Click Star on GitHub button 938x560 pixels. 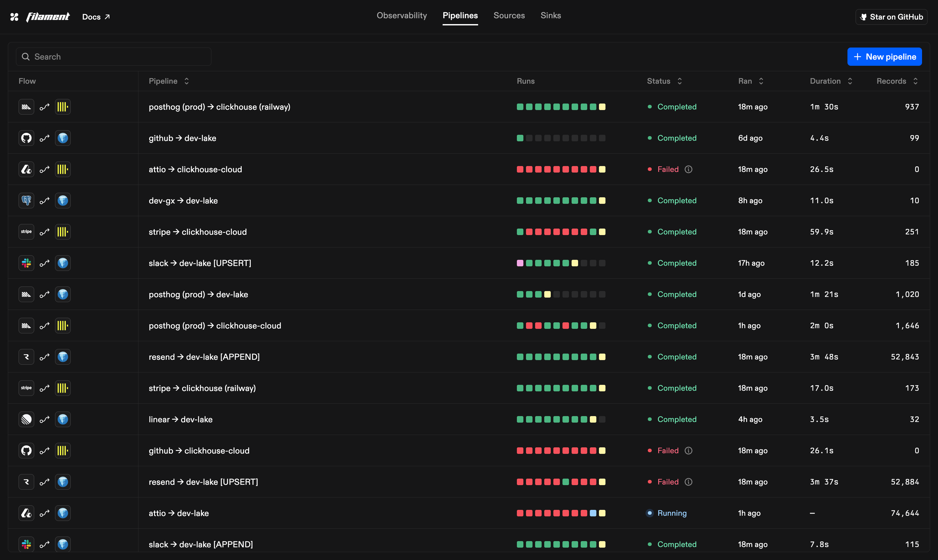click(x=891, y=17)
